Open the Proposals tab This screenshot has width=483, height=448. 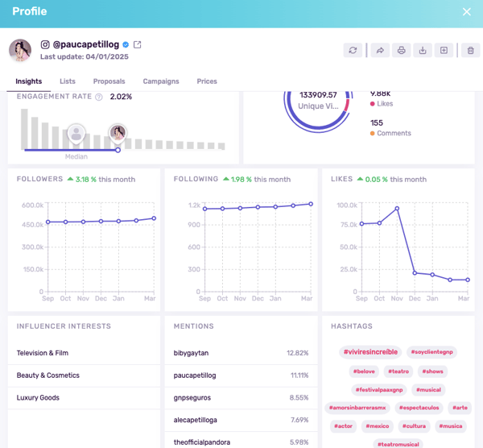point(109,81)
